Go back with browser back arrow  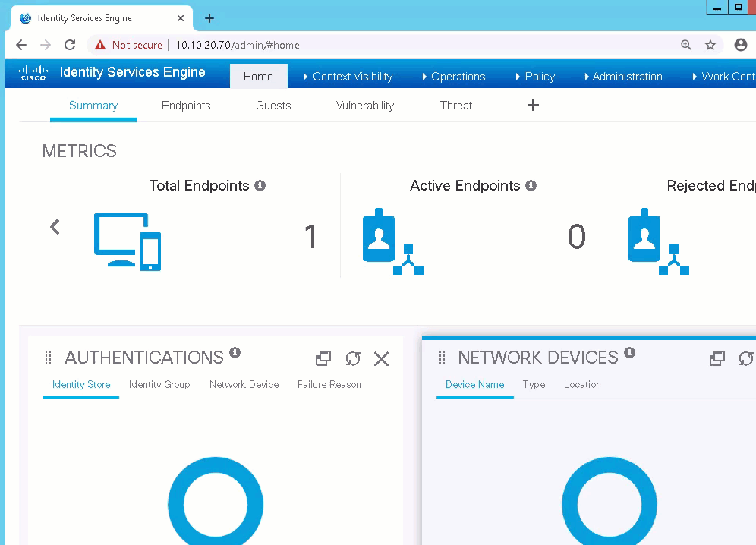pyautogui.click(x=21, y=45)
